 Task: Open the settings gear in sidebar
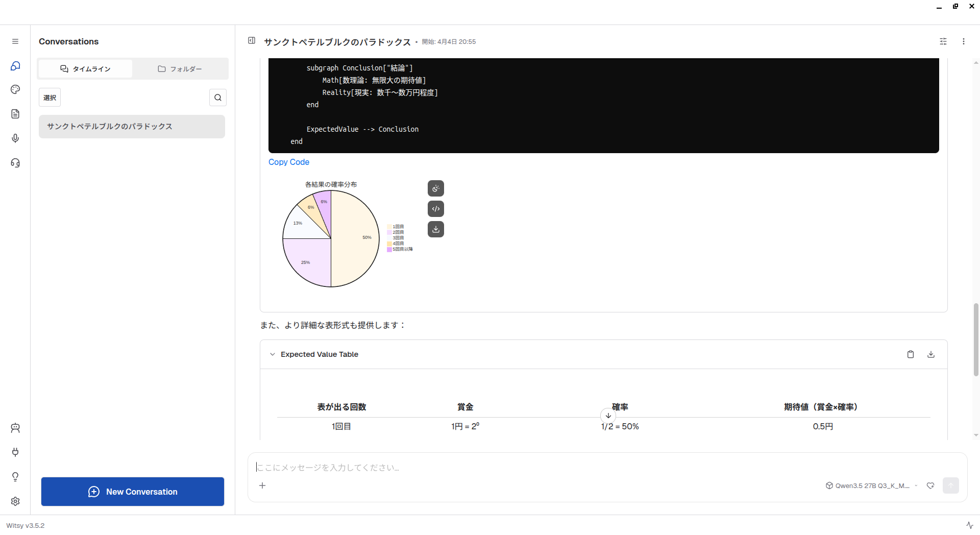click(15, 501)
